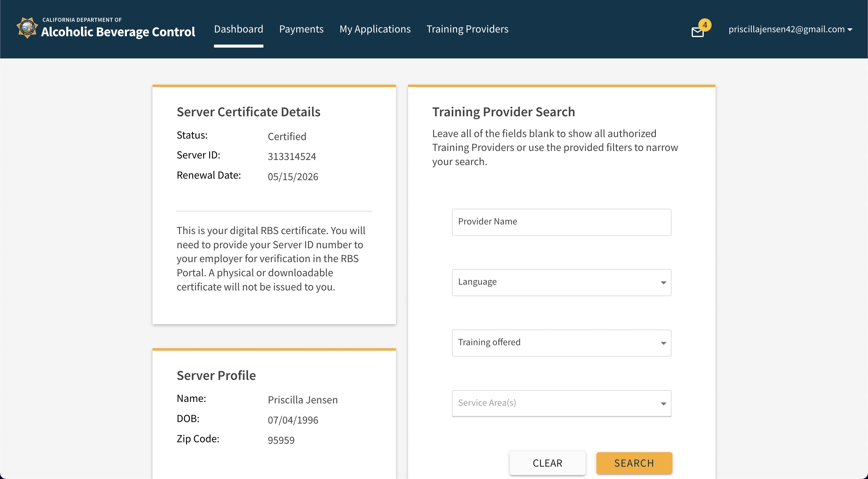Click the California ABC seal logo

pyautogui.click(x=27, y=28)
